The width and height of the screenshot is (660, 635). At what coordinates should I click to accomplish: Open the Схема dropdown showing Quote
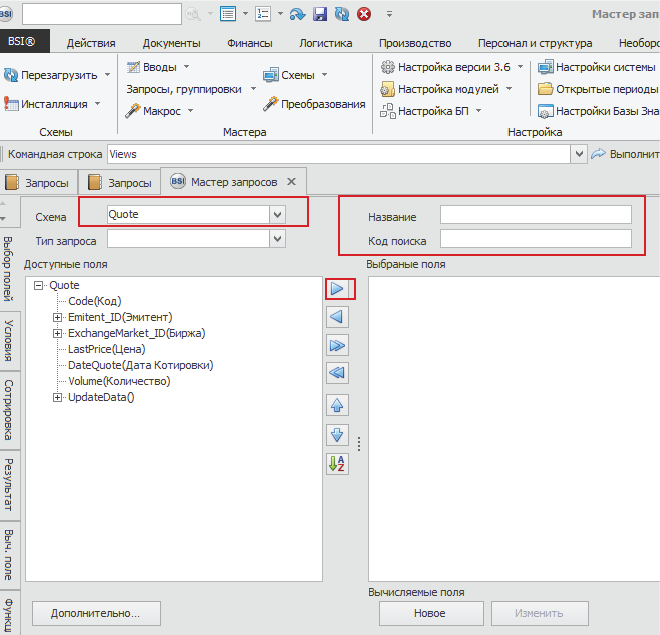(277, 214)
